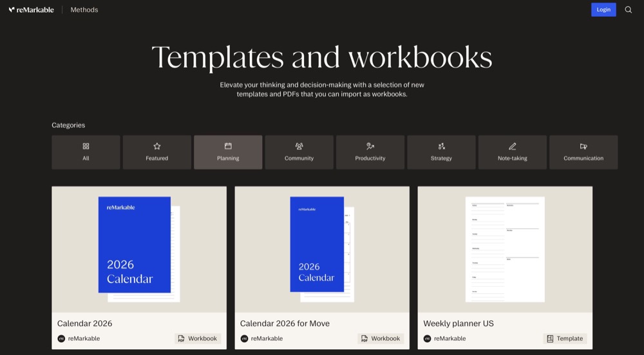Click reMarkable avatar on Calendar 2026 for Move card

coord(244,339)
